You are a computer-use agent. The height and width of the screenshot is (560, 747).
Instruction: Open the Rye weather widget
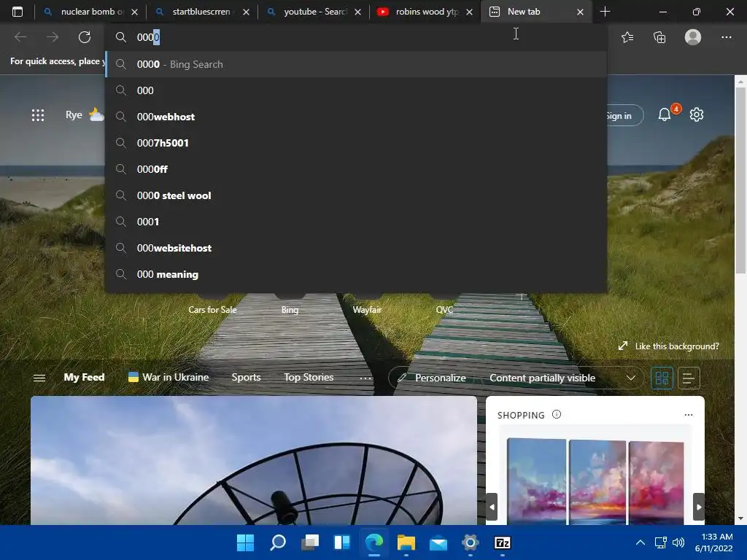[x=85, y=114]
